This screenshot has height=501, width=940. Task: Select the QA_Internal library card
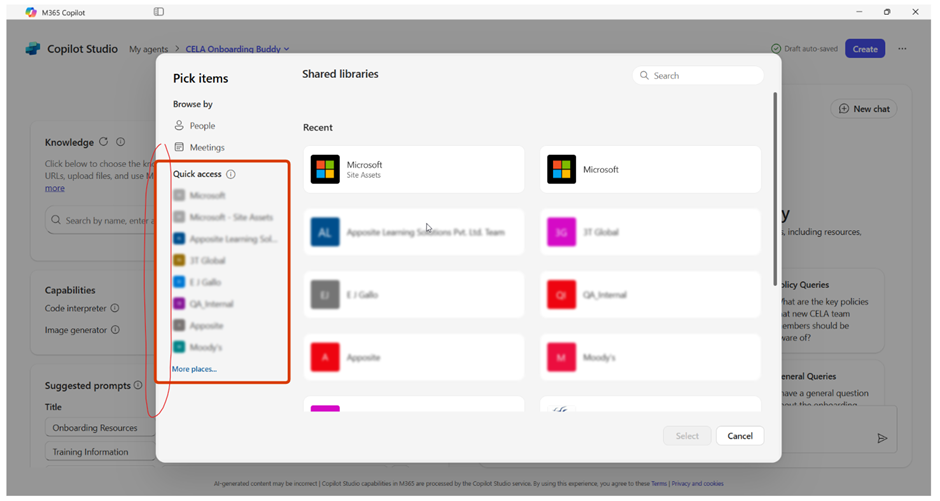pos(650,295)
